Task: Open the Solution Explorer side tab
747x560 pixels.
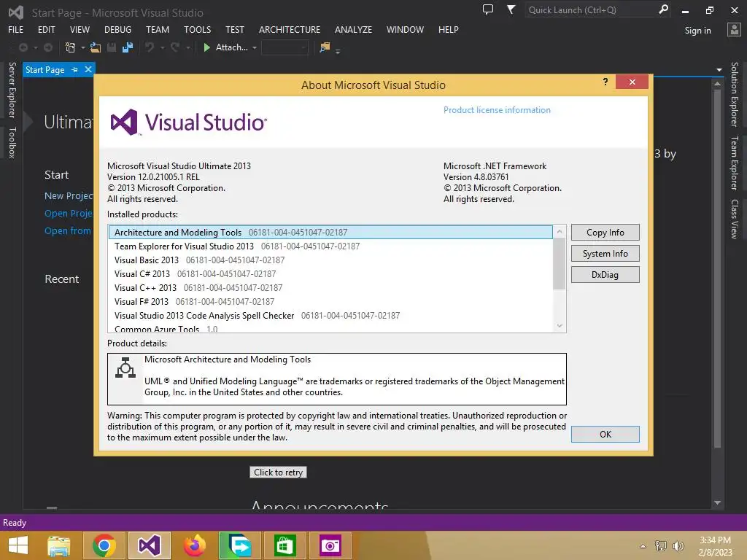Action: (x=734, y=94)
